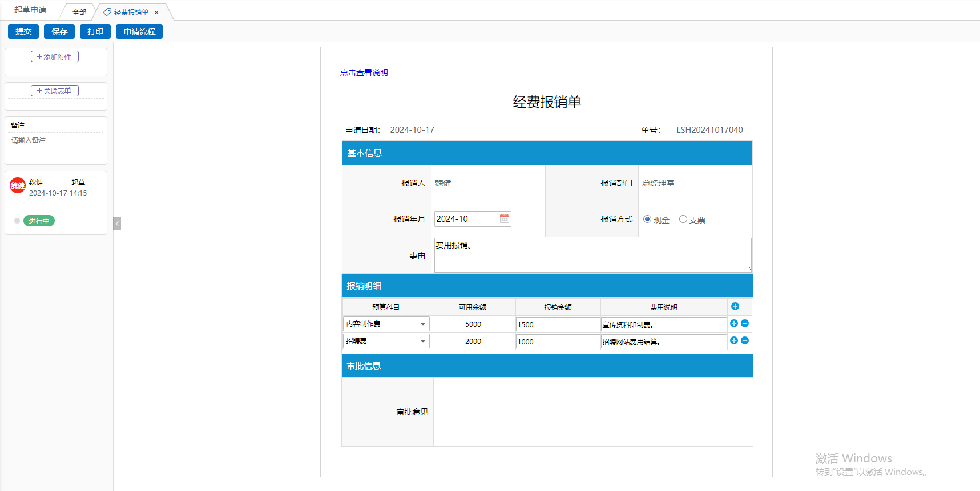The width and height of the screenshot is (980, 491).
Task: Close the 经费报销单 tab
Action: (156, 13)
